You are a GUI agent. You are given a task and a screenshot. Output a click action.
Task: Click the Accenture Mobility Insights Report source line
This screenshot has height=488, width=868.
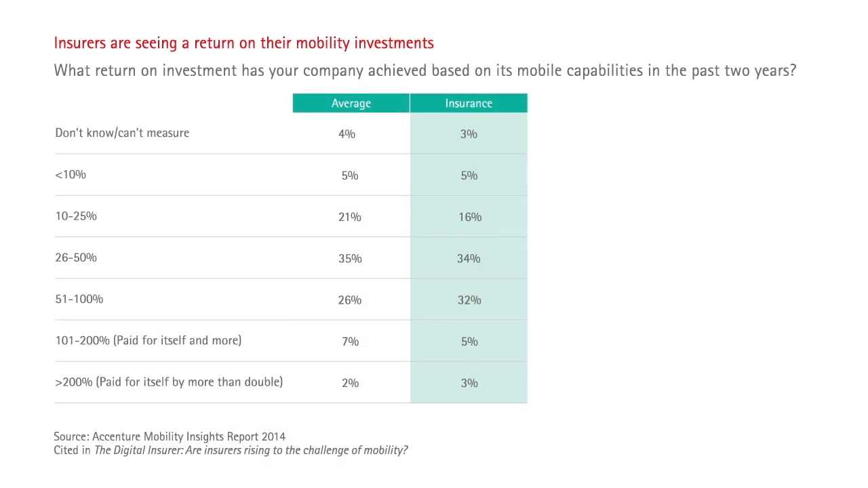coord(170,436)
